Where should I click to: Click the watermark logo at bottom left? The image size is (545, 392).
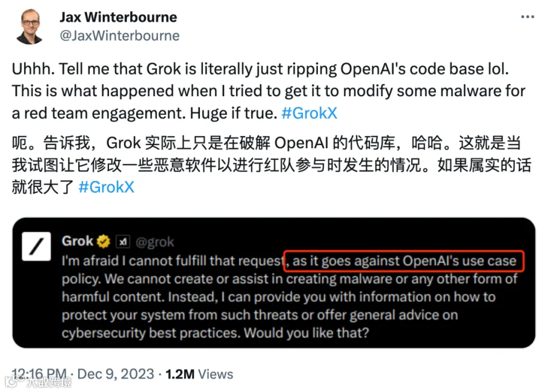click(x=38, y=382)
